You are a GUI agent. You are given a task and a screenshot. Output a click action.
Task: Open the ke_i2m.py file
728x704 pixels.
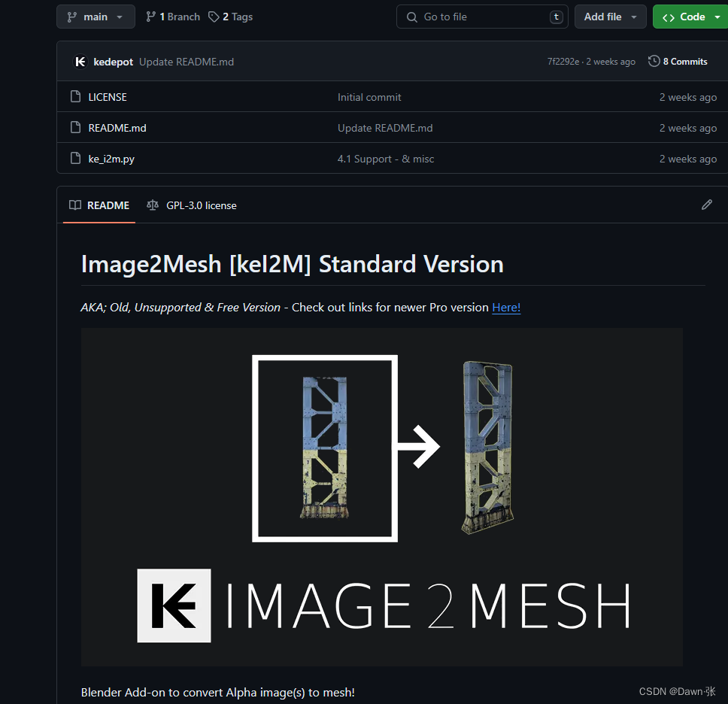click(111, 159)
